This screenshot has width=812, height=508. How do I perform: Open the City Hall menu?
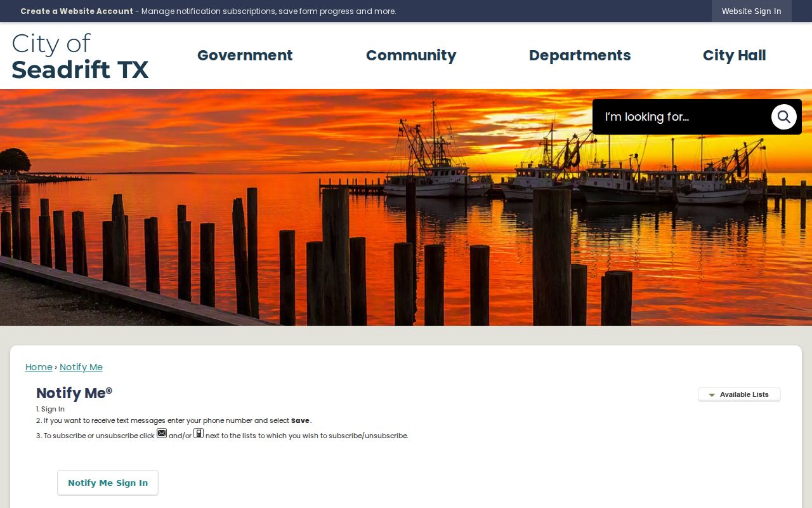click(x=734, y=55)
